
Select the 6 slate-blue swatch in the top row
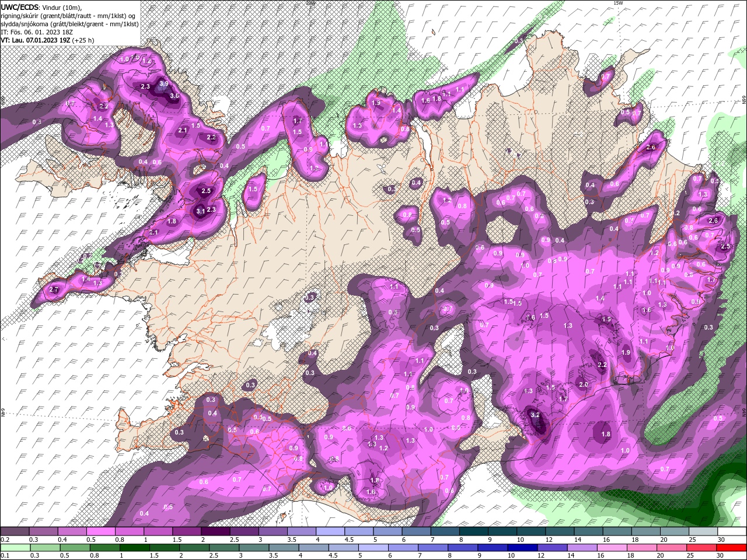click(416, 531)
